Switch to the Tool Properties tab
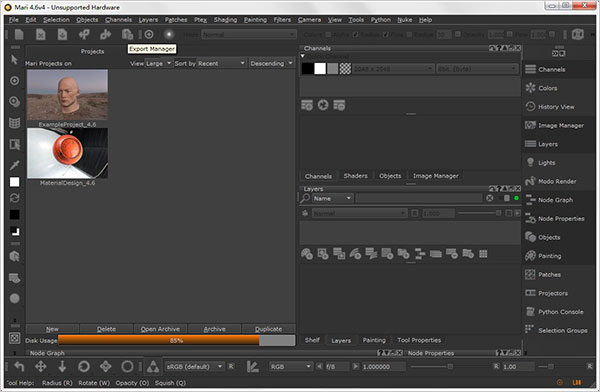The width and height of the screenshot is (600, 392). 419,340
